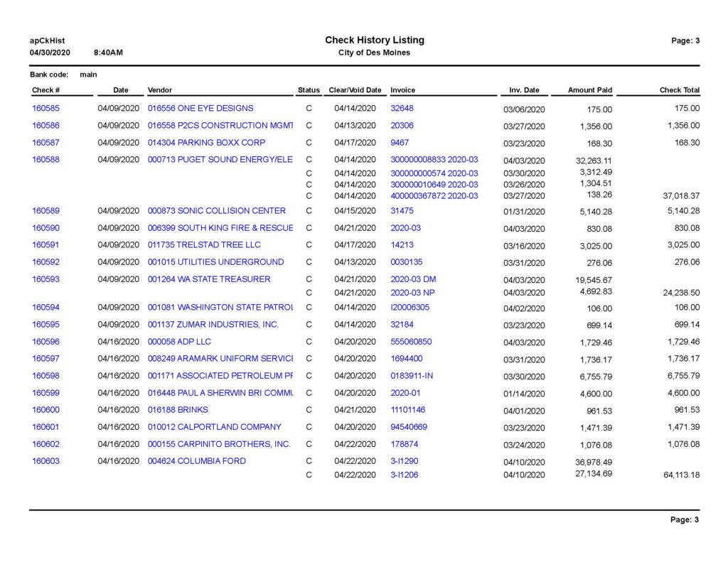Click invoice 0030135 link
Viewport: 728px width, 562px height.
(x=406, y=262)
